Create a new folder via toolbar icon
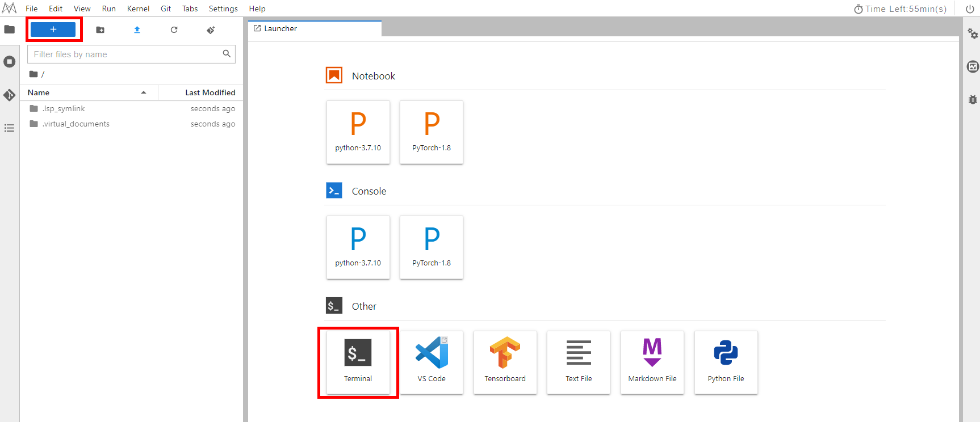Screen dimensions: 980x422 (x=100, y=30)
